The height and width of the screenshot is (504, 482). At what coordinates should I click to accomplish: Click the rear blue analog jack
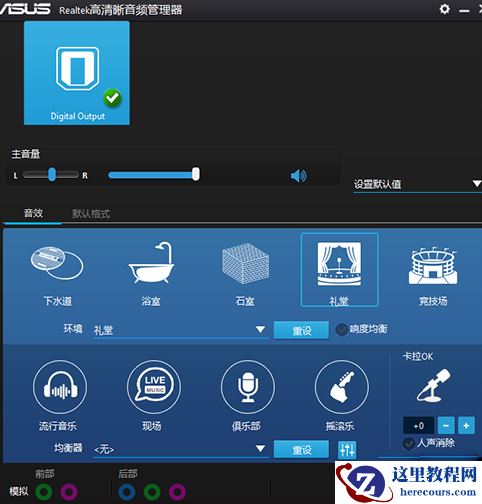127,492
